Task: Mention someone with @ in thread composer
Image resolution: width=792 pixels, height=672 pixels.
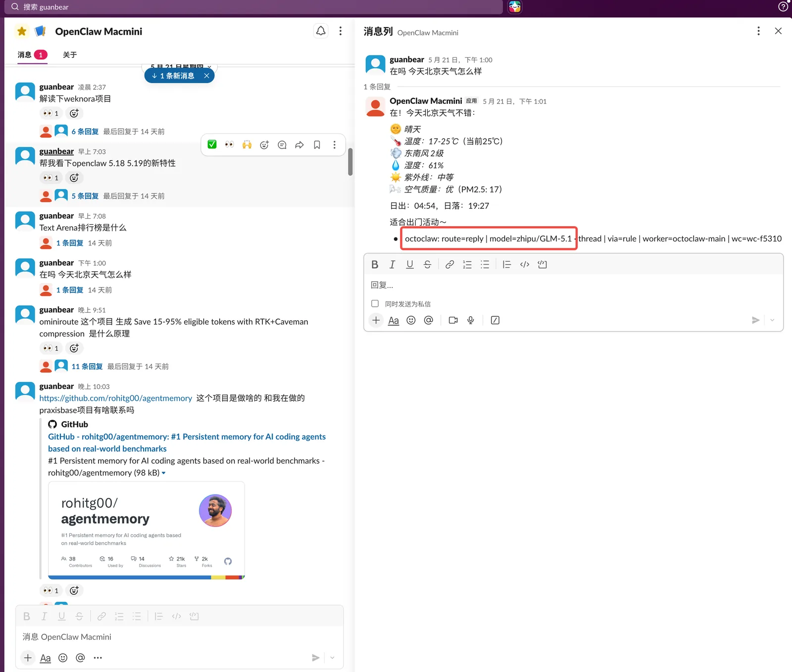Action: pos(429,320)
